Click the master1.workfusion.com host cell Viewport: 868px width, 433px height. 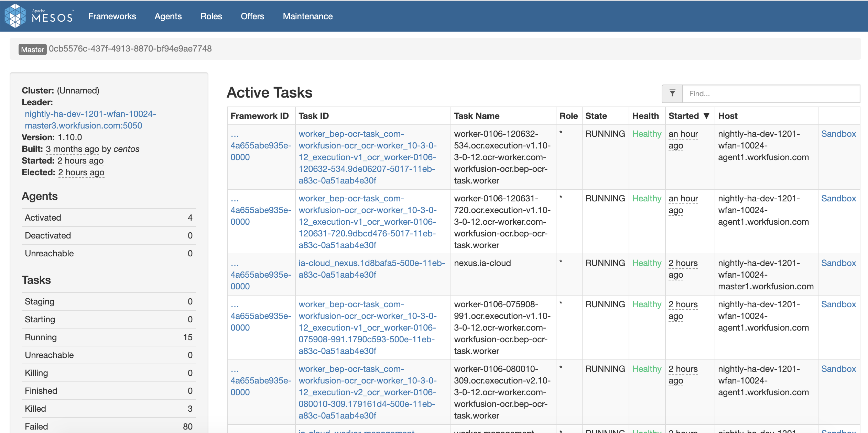coord(766,275)
